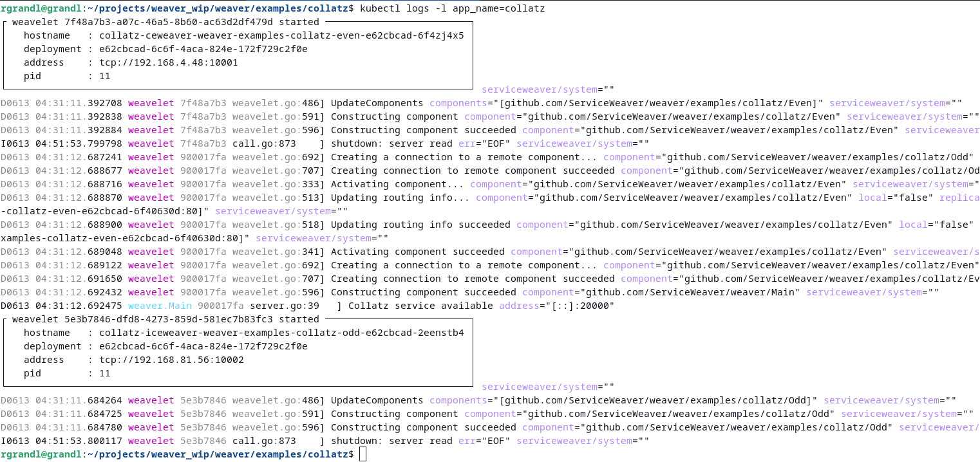Click the command "kubectl logs -l app_name=collatz"

tap(452, 8)
